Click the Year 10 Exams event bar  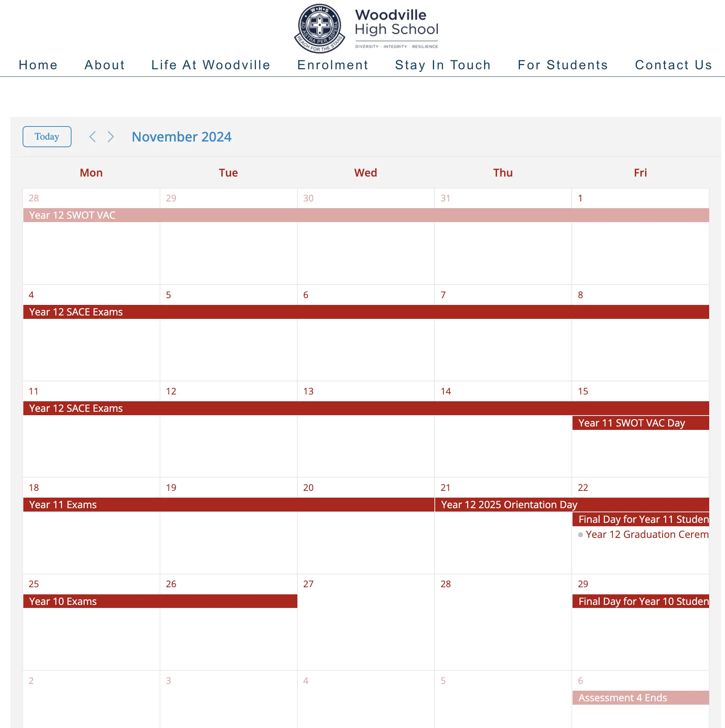pyautogui.click(x=159, y=601)
